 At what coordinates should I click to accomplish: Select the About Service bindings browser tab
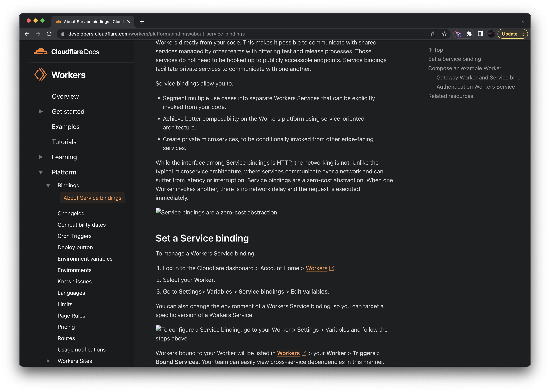point(92,22)
